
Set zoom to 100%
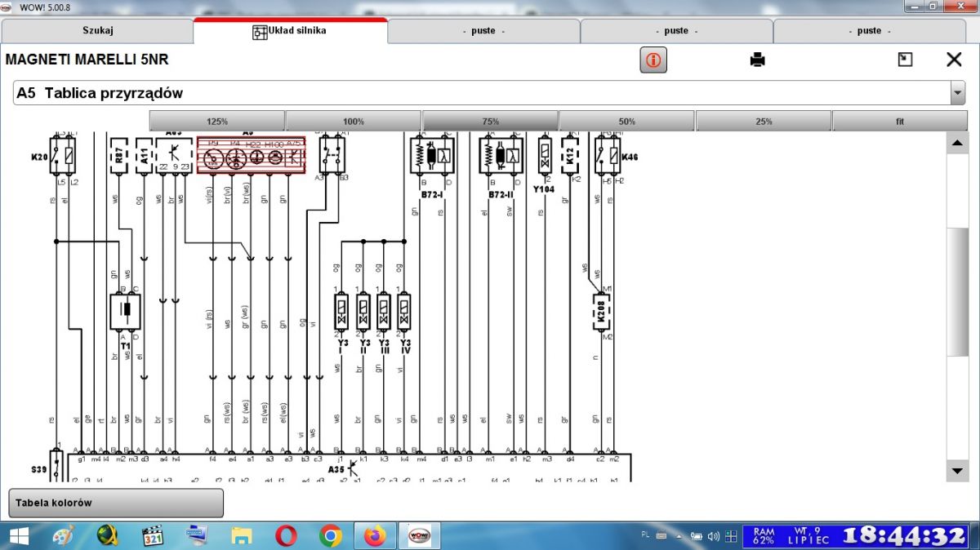pyautogui.click(x=354, y=121)
